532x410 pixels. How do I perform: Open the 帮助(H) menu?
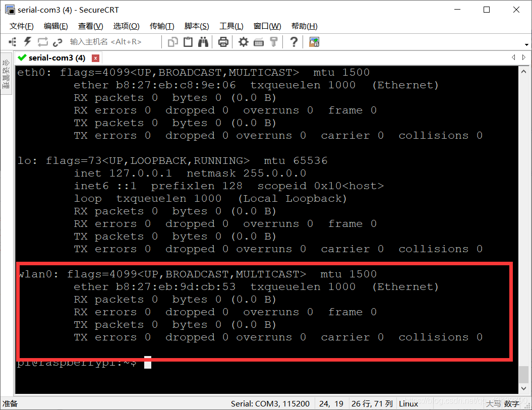(x=305, y=26)
